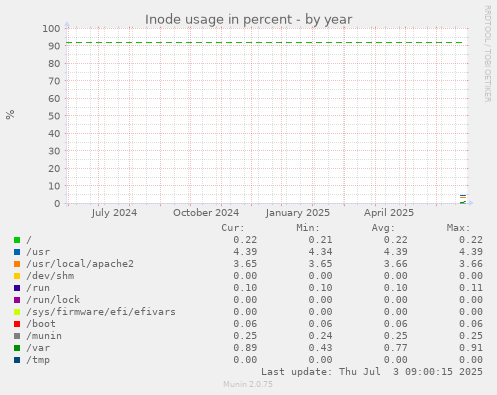Click the 'Min:' column header
Screen dimensions: 497x395
point(308,228)
